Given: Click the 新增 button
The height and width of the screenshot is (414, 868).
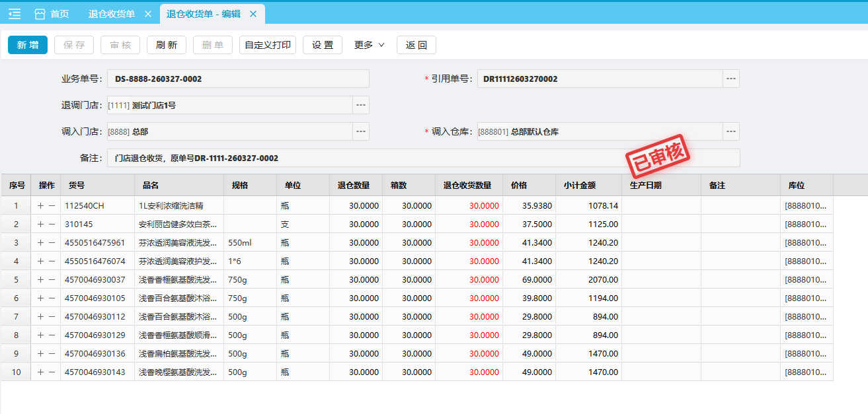Looking at the screenshot, I should click(x=28, y=45).
